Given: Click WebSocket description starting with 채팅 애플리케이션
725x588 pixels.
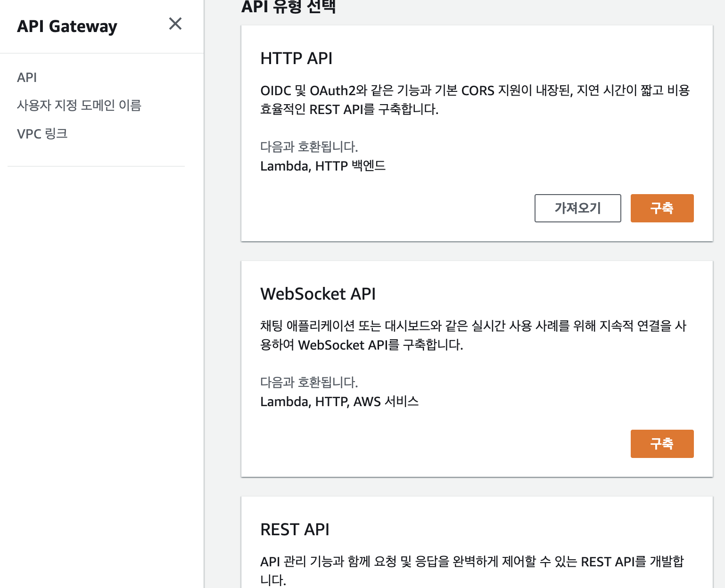Looking at the screenshot, I should [473, 335].
